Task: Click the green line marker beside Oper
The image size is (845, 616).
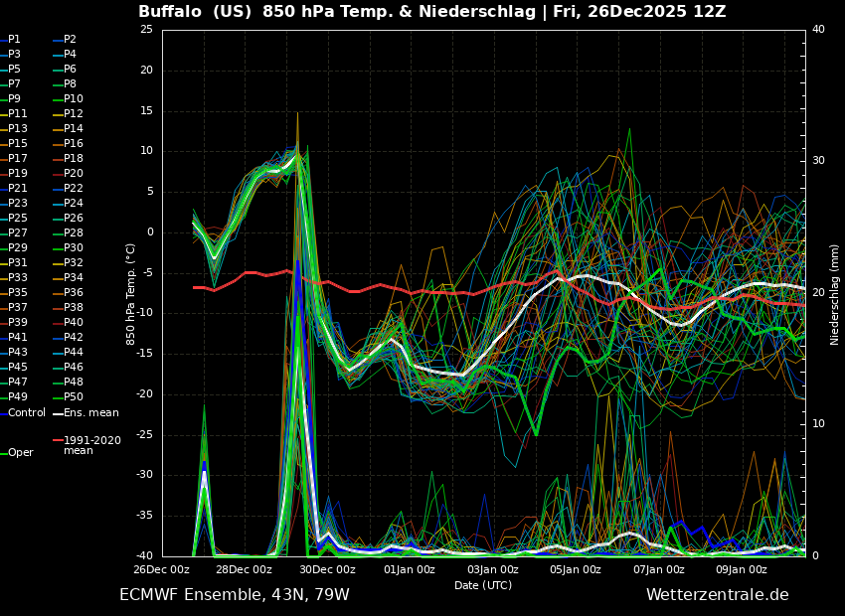Action: 3,454
